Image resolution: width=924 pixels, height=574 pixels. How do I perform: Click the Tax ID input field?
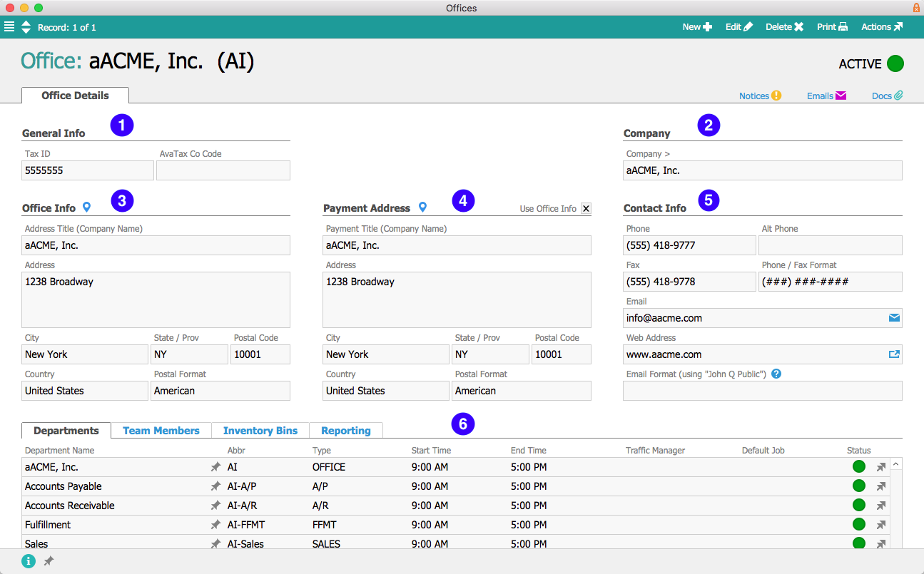tap(88, 170)
